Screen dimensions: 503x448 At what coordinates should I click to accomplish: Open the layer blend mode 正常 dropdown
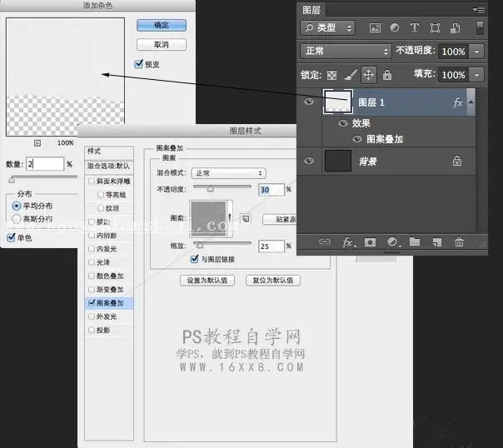346,51
